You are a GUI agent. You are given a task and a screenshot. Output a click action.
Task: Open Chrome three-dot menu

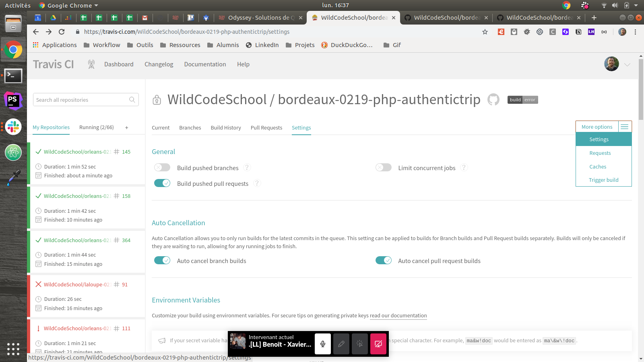[x=635, y=32]
